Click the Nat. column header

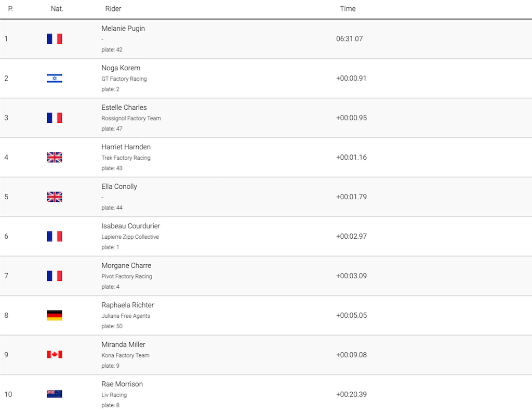(57, 9)
